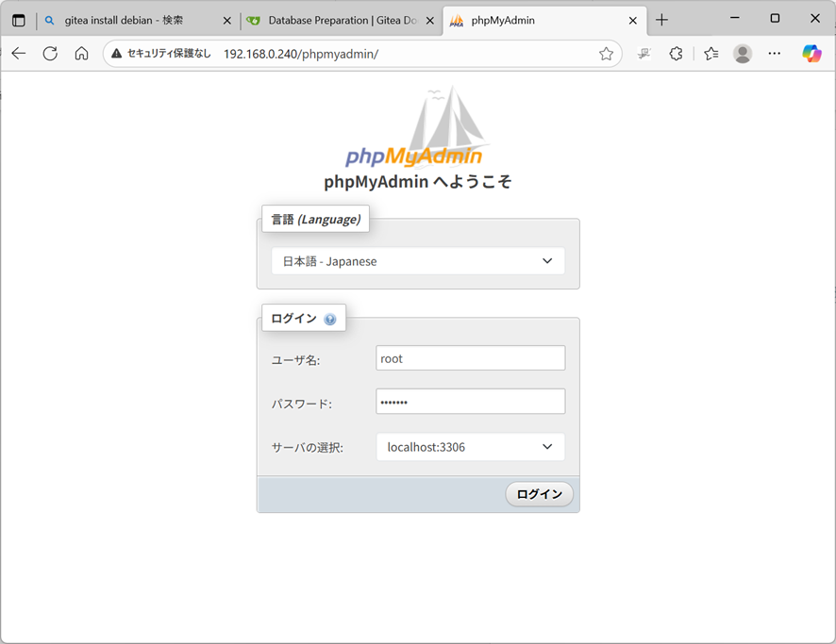
Task: Open the language dropdown showing Japanese
Action: (x=418, y=261)
